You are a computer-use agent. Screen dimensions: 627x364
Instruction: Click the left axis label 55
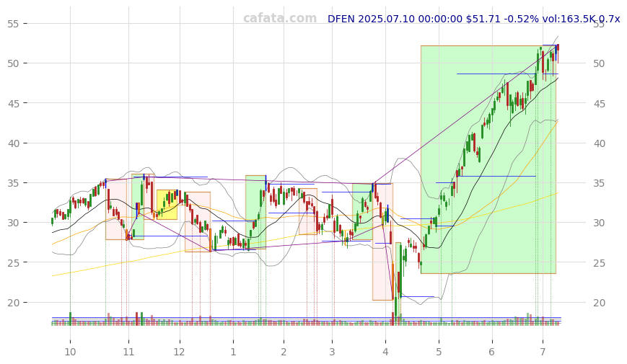pos(13,24)
